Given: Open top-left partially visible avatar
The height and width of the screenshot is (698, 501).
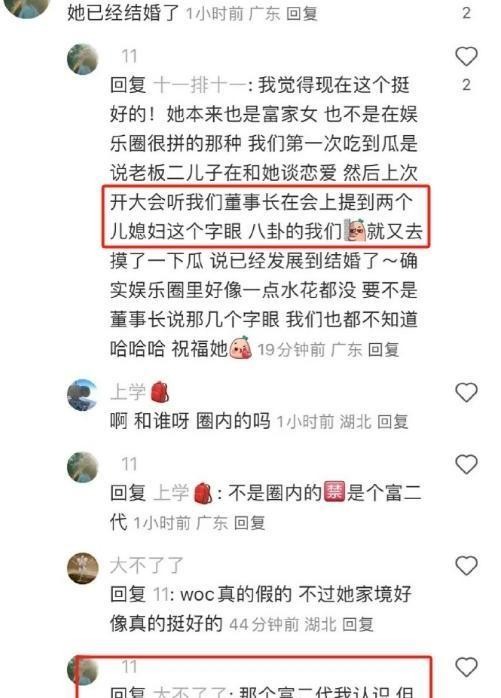Looking at the screenshot, I should pyautogui.click(x=28, y=8).
